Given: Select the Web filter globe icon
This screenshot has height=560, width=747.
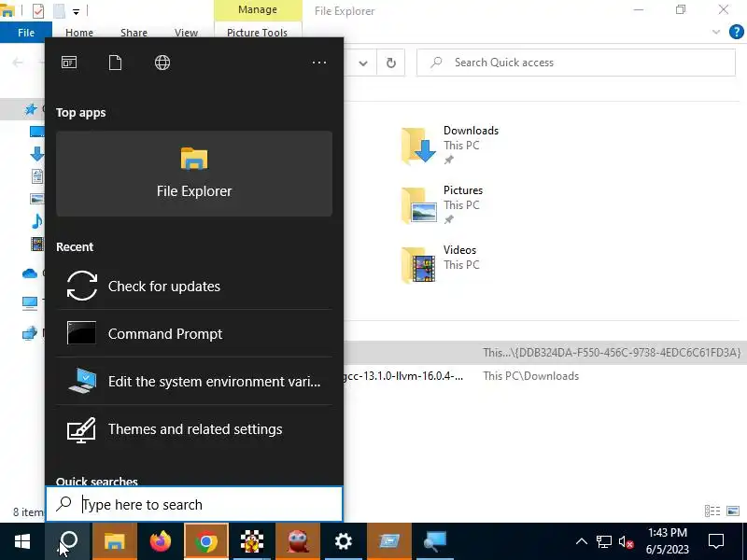Looking at the screenshot, I should tap(162, 63).
